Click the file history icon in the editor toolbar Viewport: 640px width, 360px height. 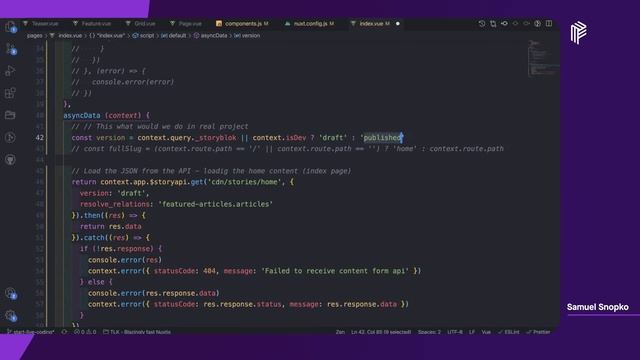tap(482, 24)
